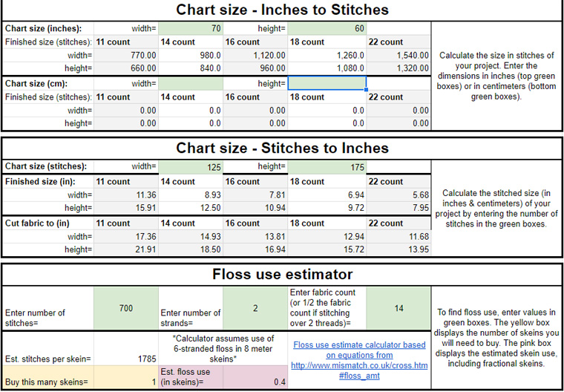Viewport: 564px width, 392px height.
Task: Select the stitches height cell showing 175
Action: tap(327, 167)
